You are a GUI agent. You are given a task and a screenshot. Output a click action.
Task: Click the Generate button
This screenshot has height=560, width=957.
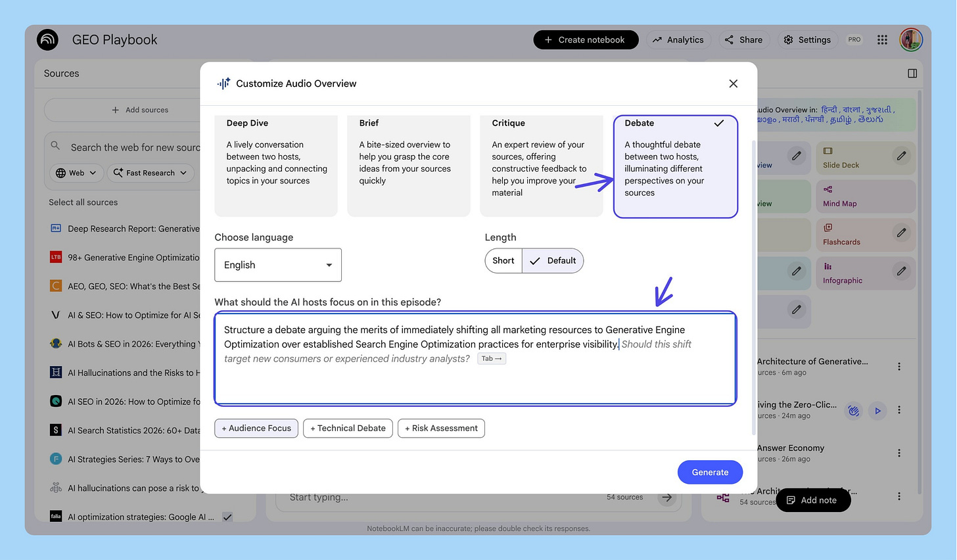pos(710,473)
